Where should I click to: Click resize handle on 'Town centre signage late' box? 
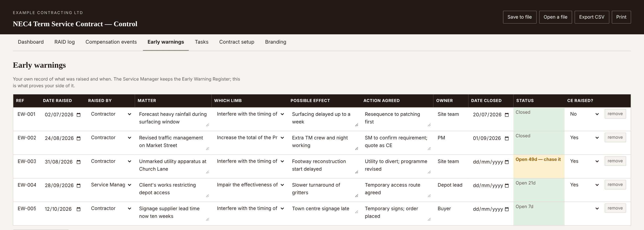(357, 212)
